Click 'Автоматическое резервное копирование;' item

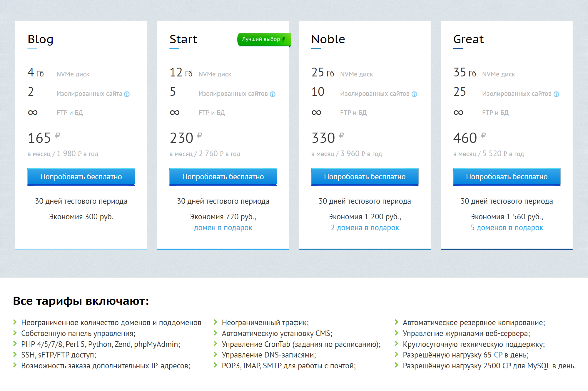pos(474,323)
